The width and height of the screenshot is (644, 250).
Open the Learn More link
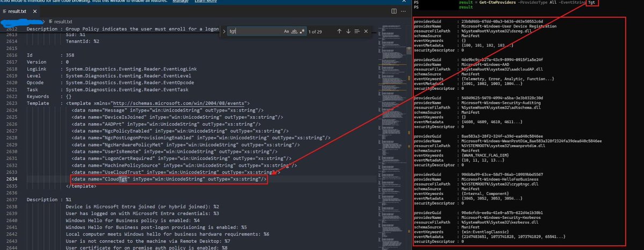point(206,2)
